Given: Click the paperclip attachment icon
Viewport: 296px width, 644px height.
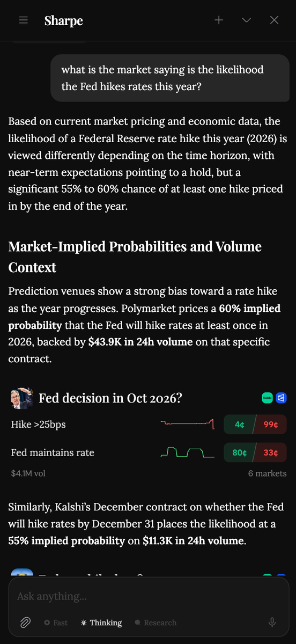Looking at the screenshot, I should (x=25, y=623).
